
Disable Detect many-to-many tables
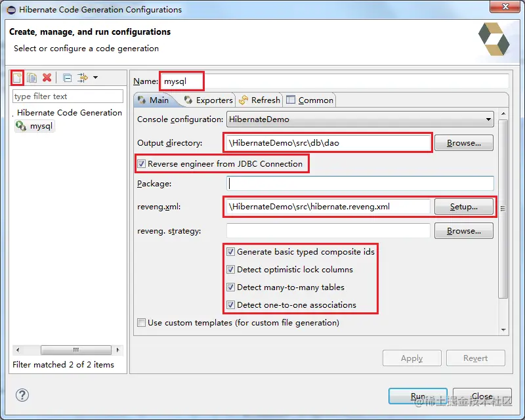pos(230,287)
